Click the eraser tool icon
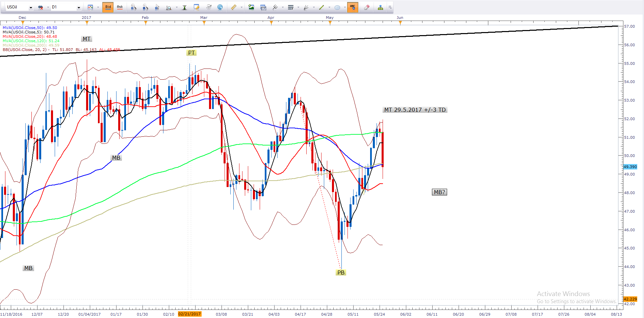 click(x=366, y=7)
